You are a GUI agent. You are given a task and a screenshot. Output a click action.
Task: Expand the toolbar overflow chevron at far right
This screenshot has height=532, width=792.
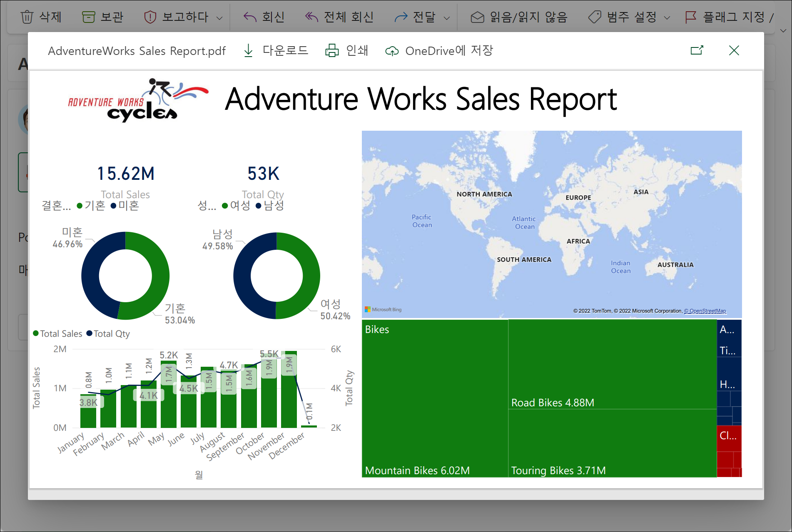click(x=783, y=31)
